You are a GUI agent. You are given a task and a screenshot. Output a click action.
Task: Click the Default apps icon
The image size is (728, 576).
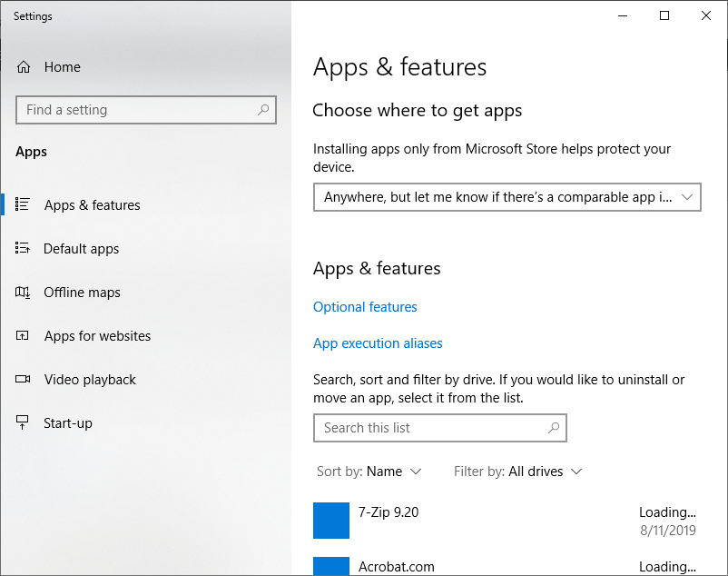point(23,248)
